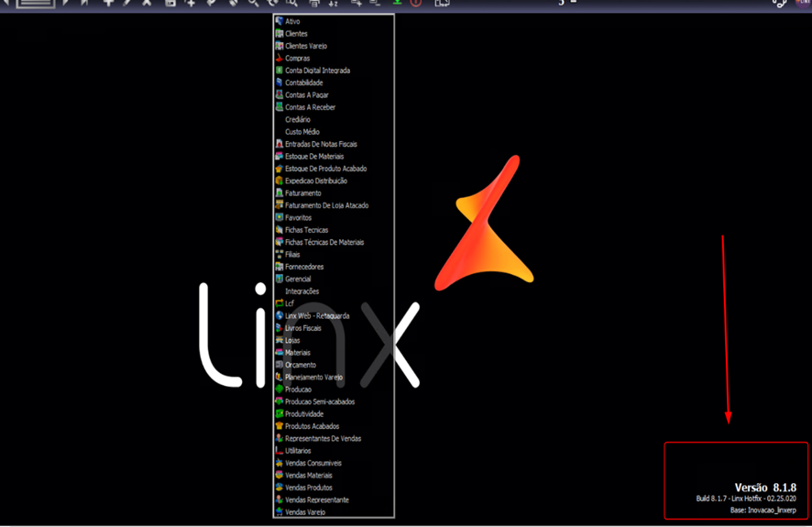Click the Lcf module icon
The height and width of the screenshot is (527, 812).
tap(280, 303)
